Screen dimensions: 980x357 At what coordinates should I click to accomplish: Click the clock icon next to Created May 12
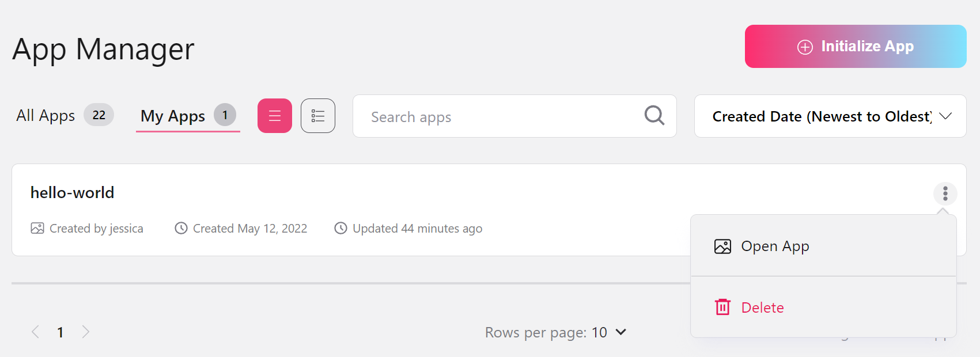tap(181, 229)
